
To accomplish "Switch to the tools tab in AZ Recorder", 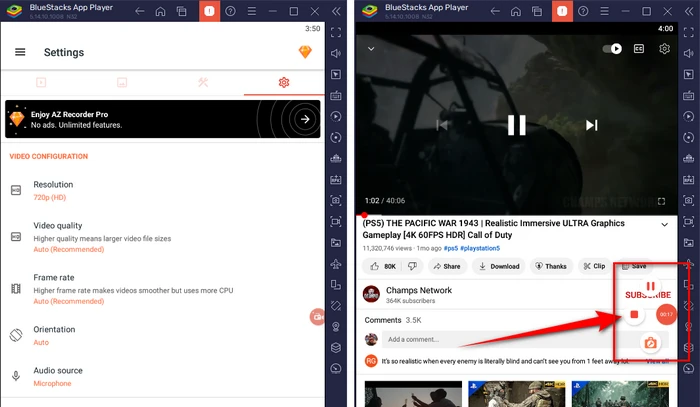I will [201, 82].
